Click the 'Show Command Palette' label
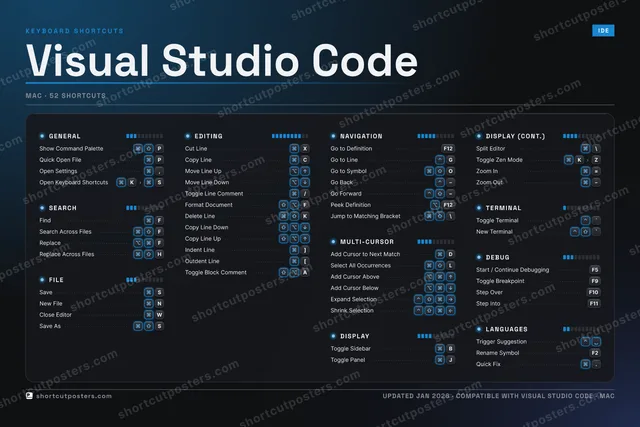This screenshot has height=427, width=640. 71,149
